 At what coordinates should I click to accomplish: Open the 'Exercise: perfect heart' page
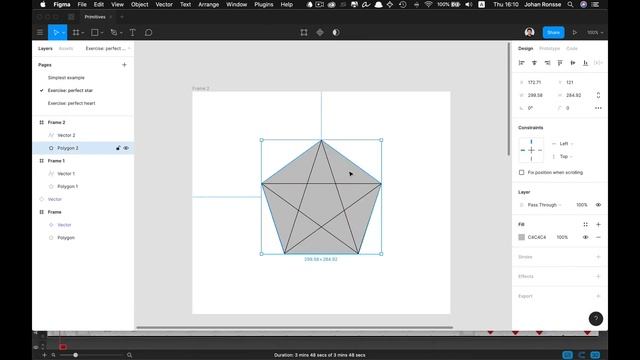[x=71, y=103]
